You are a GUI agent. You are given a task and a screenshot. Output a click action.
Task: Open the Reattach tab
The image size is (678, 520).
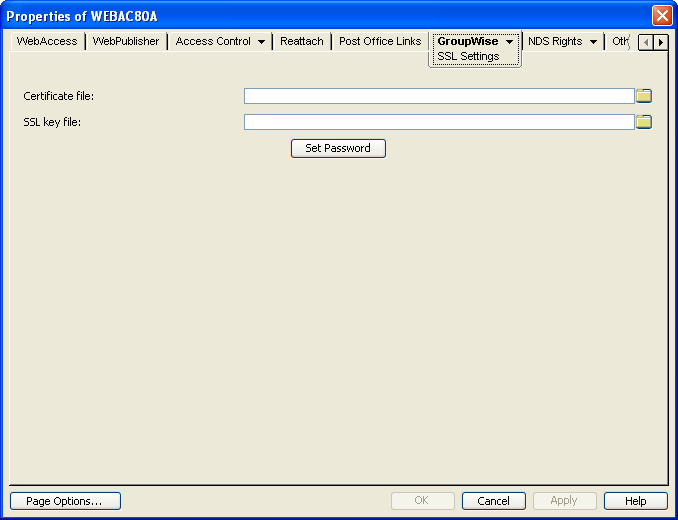[x=302, y=41]
